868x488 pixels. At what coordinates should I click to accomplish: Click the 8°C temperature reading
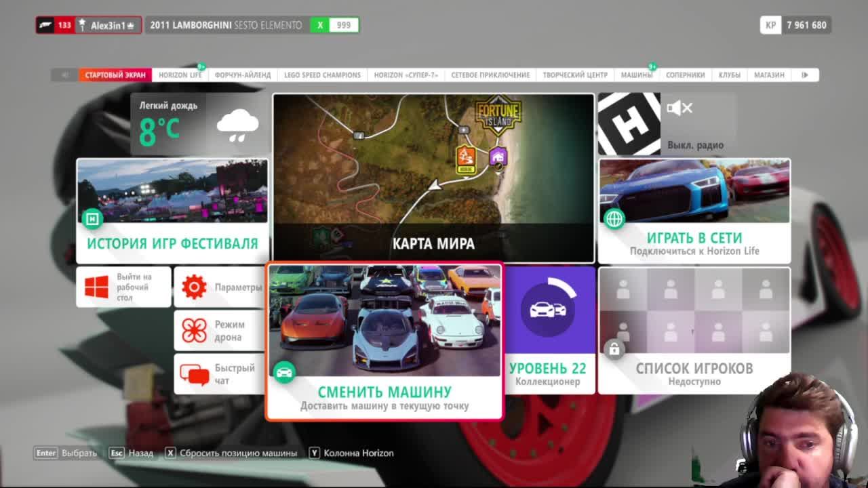tap(160, 130)
